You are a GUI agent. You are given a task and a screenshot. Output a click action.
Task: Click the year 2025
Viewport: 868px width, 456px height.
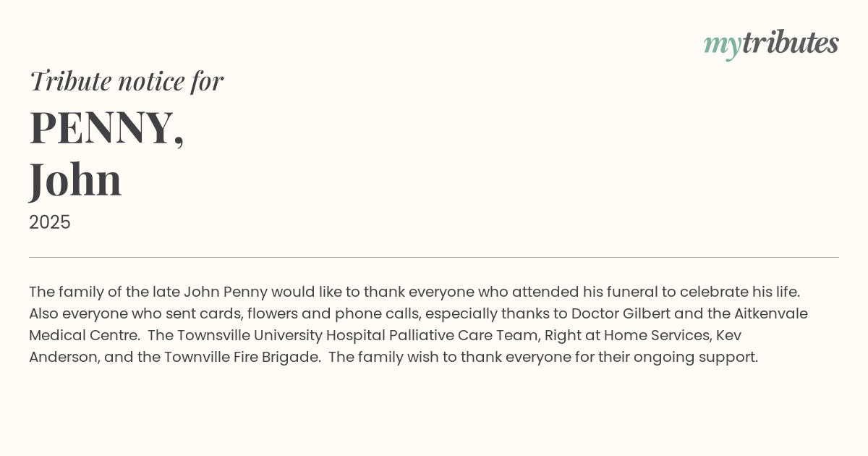[50, 222]
